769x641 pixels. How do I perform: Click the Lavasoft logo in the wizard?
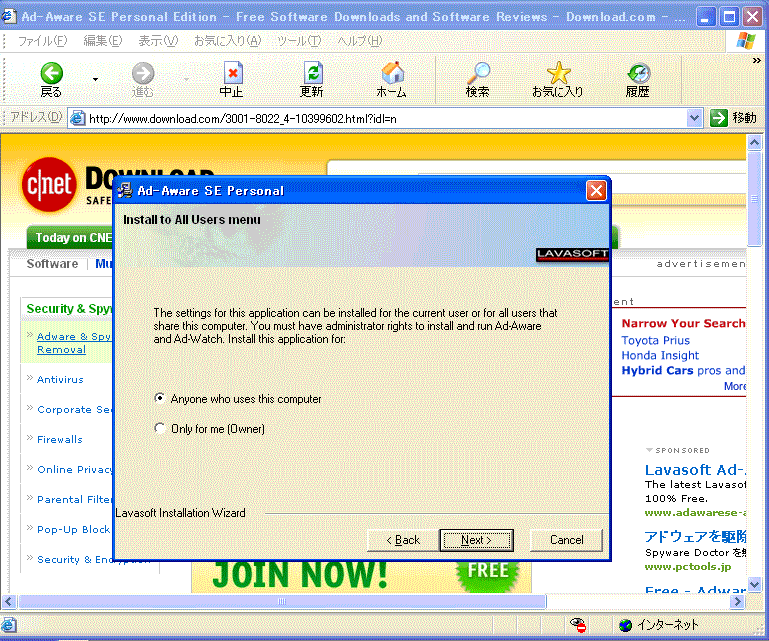click(x=572, y=254)
